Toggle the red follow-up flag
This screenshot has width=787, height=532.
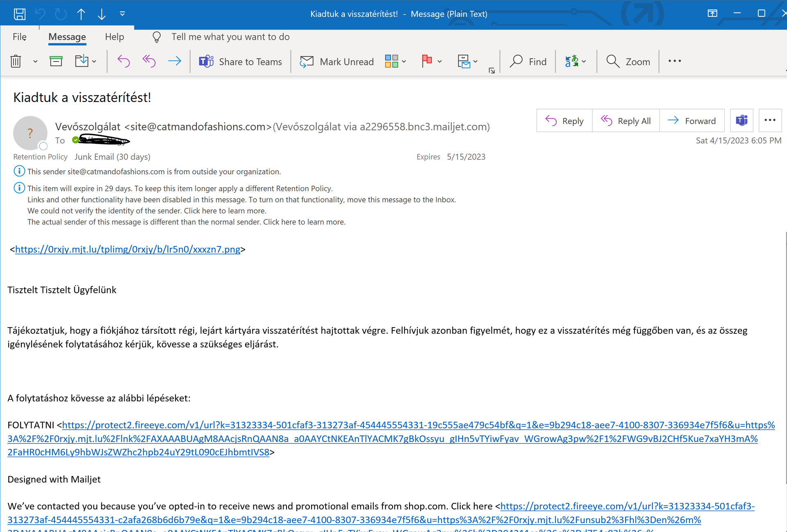pyautogui.click(x=427, y=61)
